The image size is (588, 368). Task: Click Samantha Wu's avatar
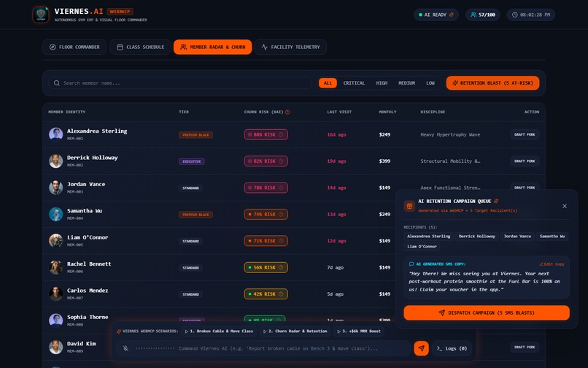point(56,214)
